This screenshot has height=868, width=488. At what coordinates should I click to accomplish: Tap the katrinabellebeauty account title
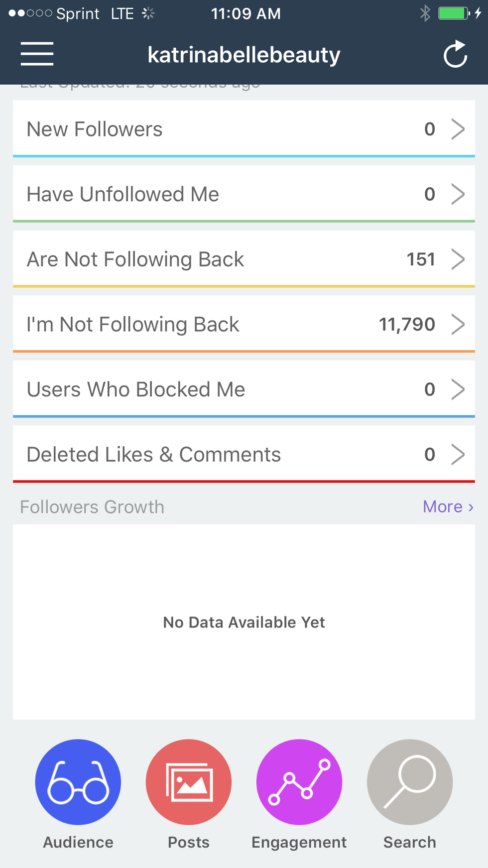244,55
